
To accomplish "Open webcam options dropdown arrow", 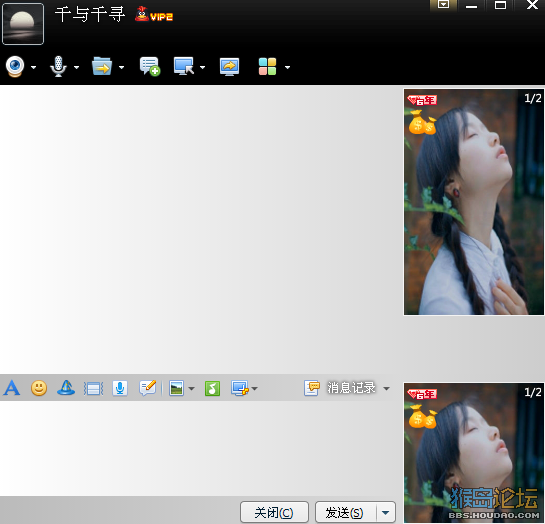I will (x=33, y=67).
